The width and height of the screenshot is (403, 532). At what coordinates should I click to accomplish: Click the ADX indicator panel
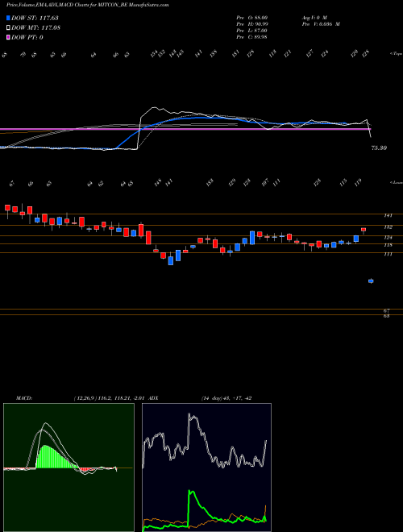206,468
